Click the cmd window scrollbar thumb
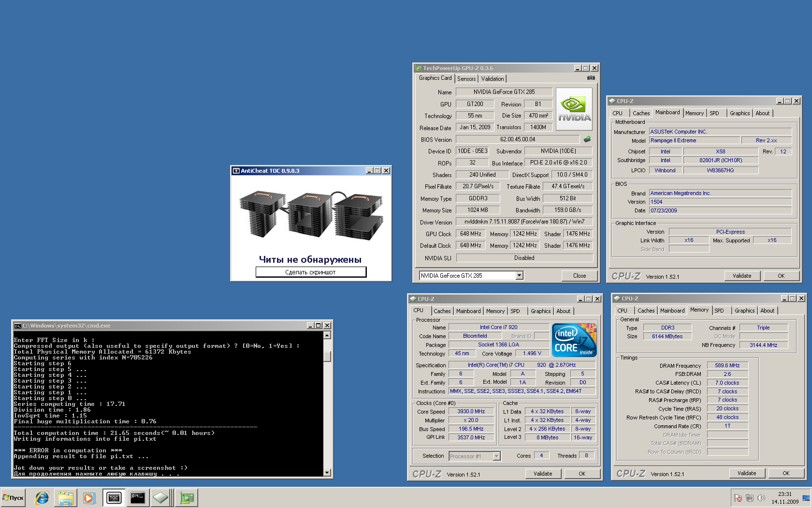Screen dimensions: 812x508 point(327,356)
